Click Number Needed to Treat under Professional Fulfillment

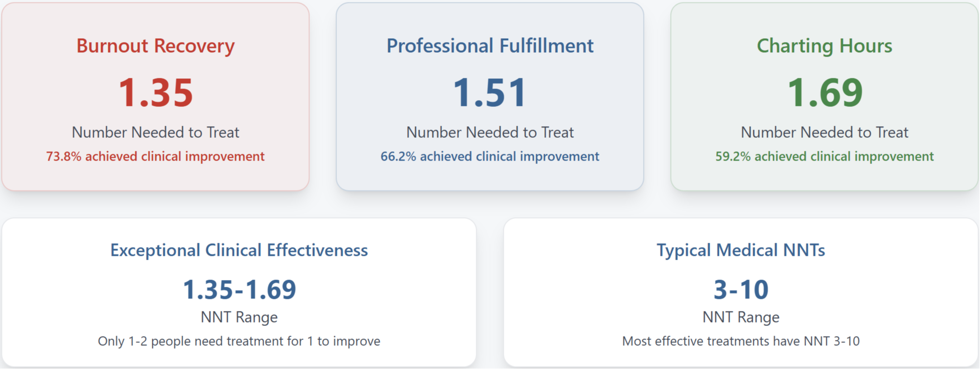[x=490, y=132]
